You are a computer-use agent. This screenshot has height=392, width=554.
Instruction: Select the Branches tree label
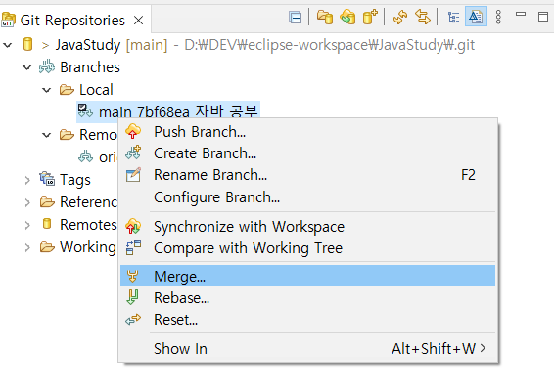coord(90,67)
